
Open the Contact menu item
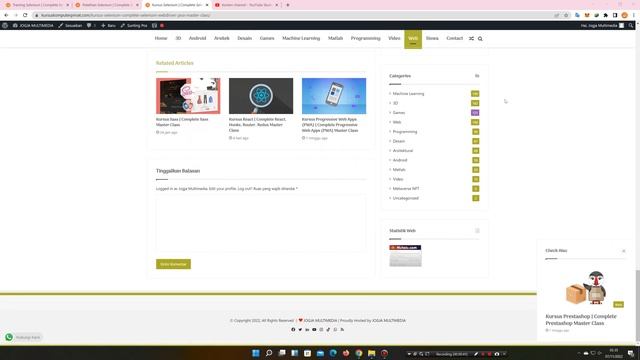pos(454,38)
